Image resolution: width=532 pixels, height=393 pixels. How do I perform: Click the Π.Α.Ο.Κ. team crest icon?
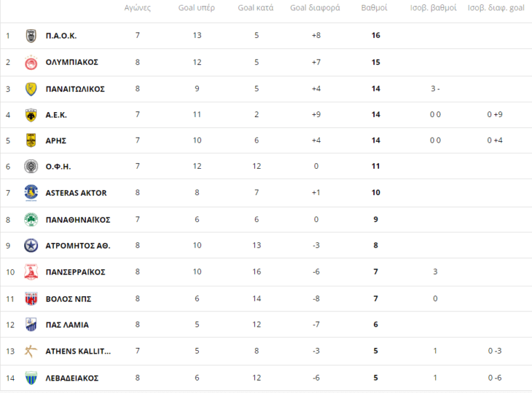30,35
